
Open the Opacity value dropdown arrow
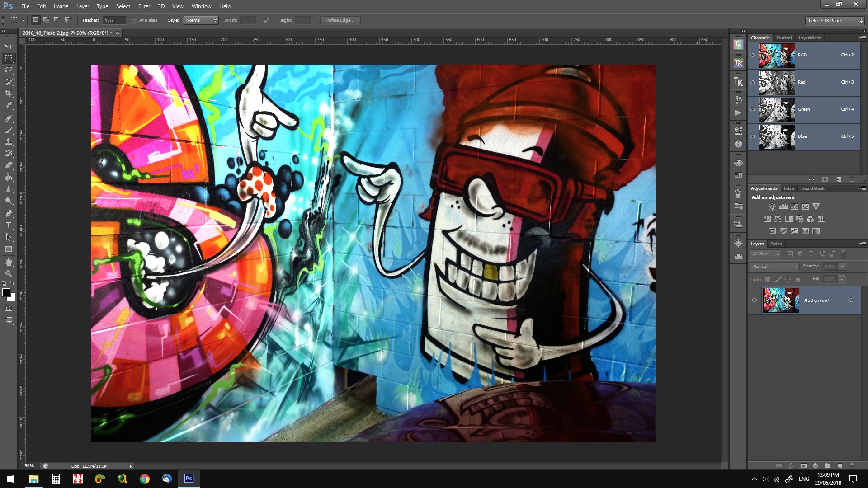pos(842,267)
